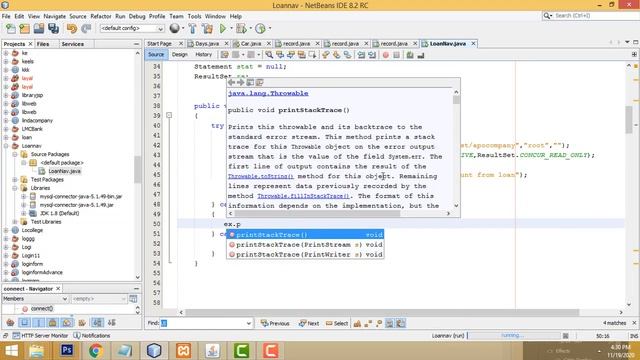Toggle Show Static Members filter in Navigator
This screenshot has width=640, height=360.
tap(38, 323)
